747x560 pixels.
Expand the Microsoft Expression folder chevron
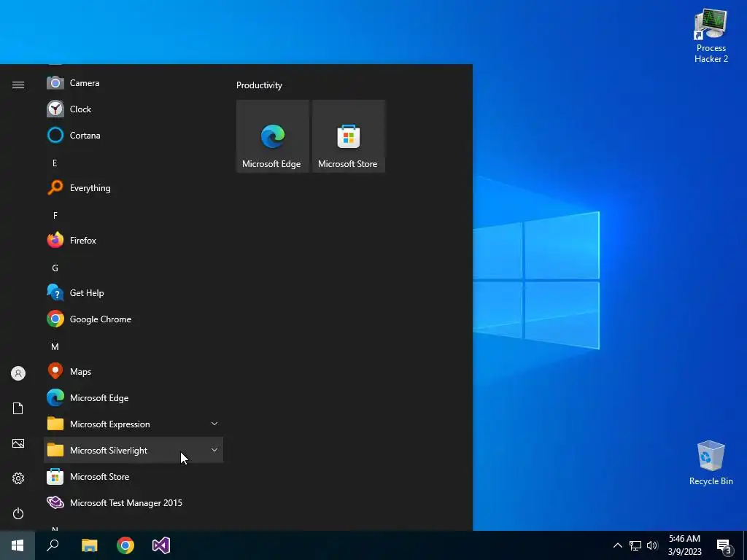214,424
